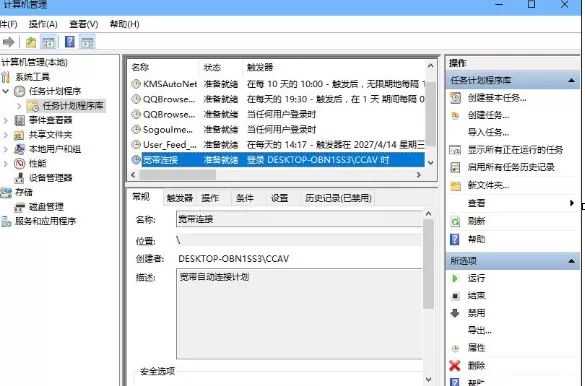Click the 禁用 down arrow icon
Screen dimensions: 585x386
tap(455, 313)
